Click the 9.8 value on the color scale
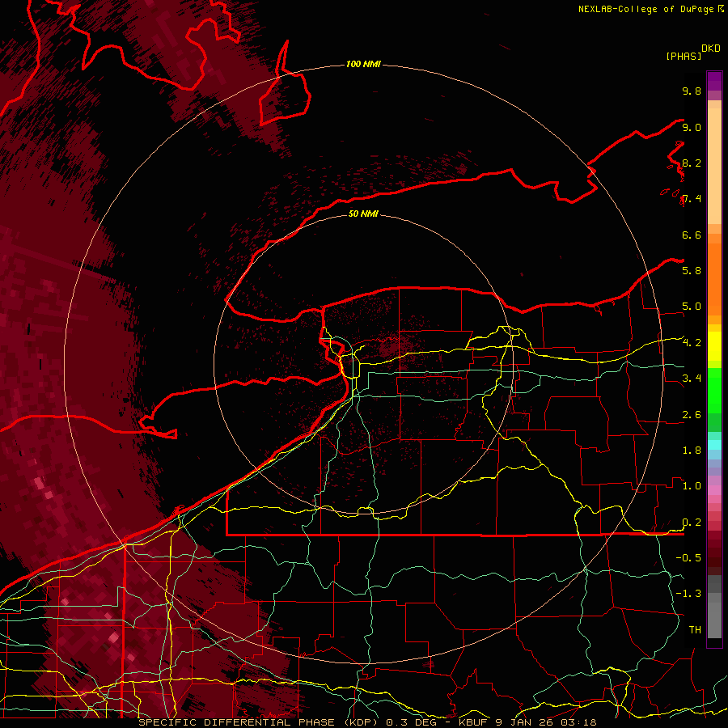Image resolution: width=728 pixels, height=728 pixels. pyautogui.click(x=692, y=91)
